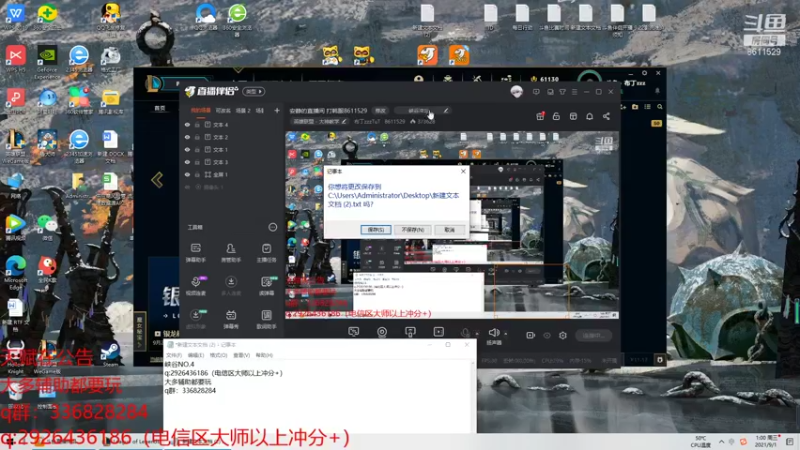Click the user avatar in 直播伴侣 title bar
The width and height of the screenshot is (800, 450).
pyautogui.click(x=516, y=92)
